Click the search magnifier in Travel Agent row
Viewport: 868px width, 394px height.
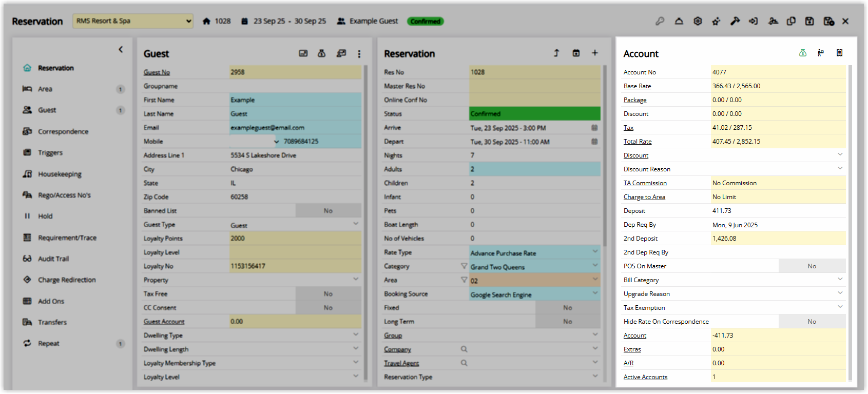coord(464,363)
